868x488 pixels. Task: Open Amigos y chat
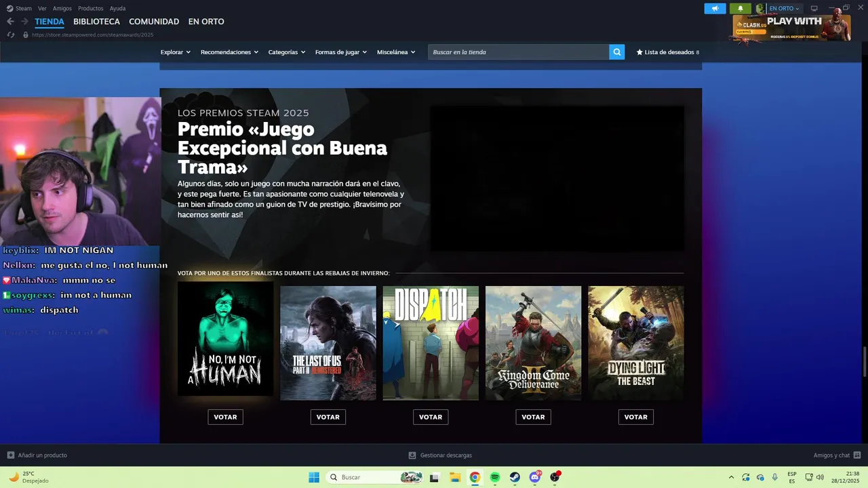point(831,455)
